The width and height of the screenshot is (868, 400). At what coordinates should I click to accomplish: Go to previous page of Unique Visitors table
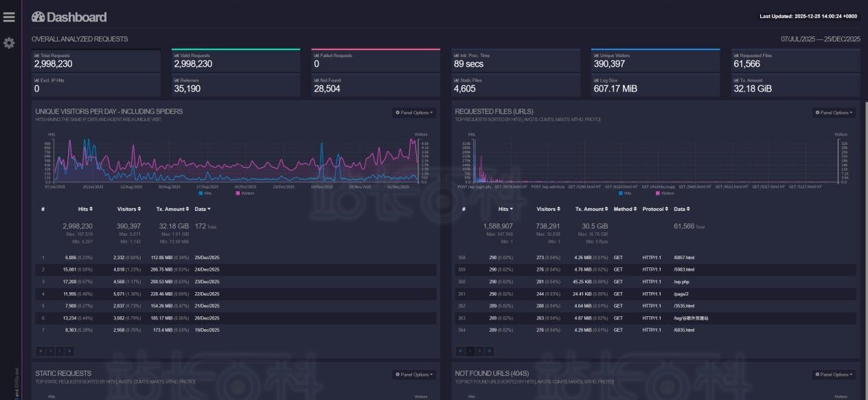49,351
